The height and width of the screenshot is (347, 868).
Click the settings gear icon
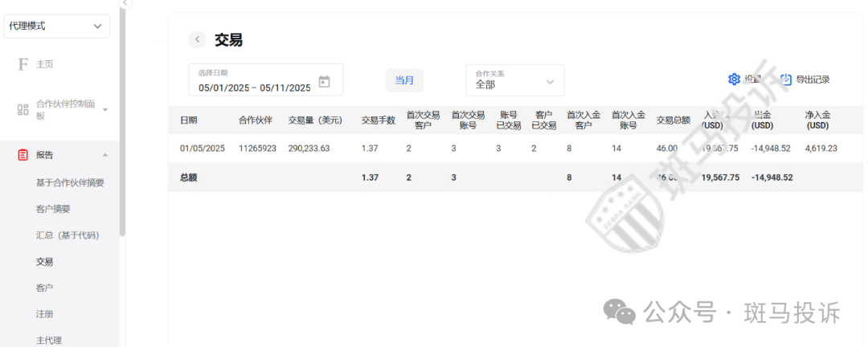[734, 80]
